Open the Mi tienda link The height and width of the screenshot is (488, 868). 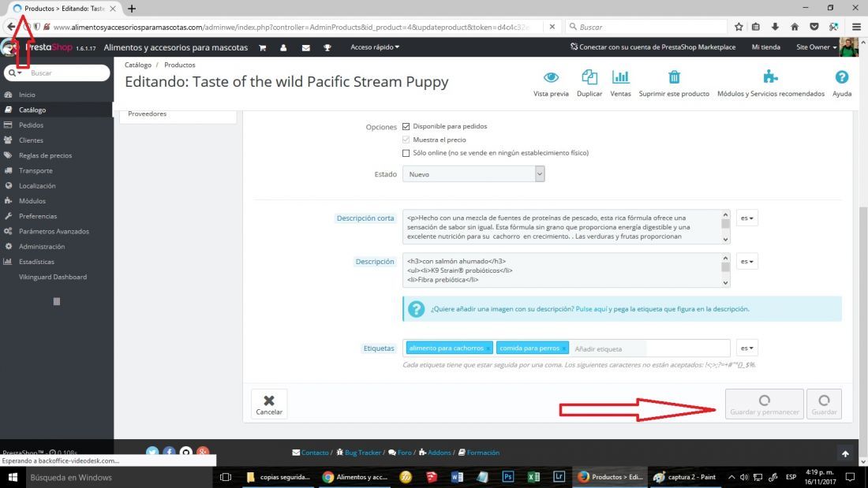click(765, 47)
